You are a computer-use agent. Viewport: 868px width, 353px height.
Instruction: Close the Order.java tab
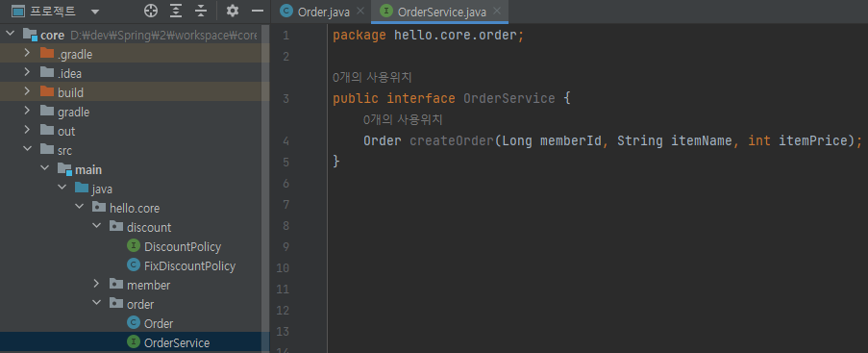tap(360, 12)
